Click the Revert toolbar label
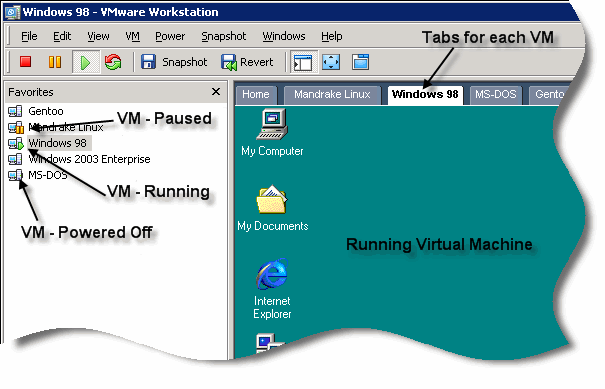605x389 pixels. 257,62
